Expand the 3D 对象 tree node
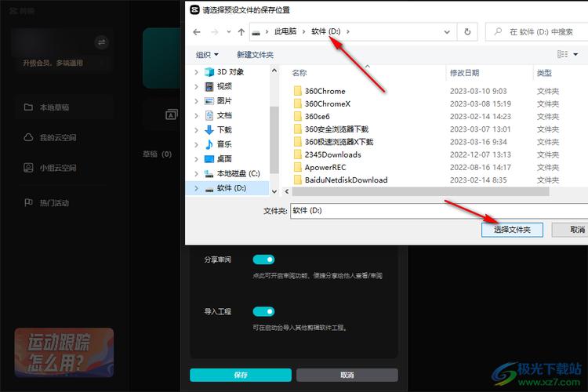The height and width of the screenshot is (392, 588). point(196,72)
